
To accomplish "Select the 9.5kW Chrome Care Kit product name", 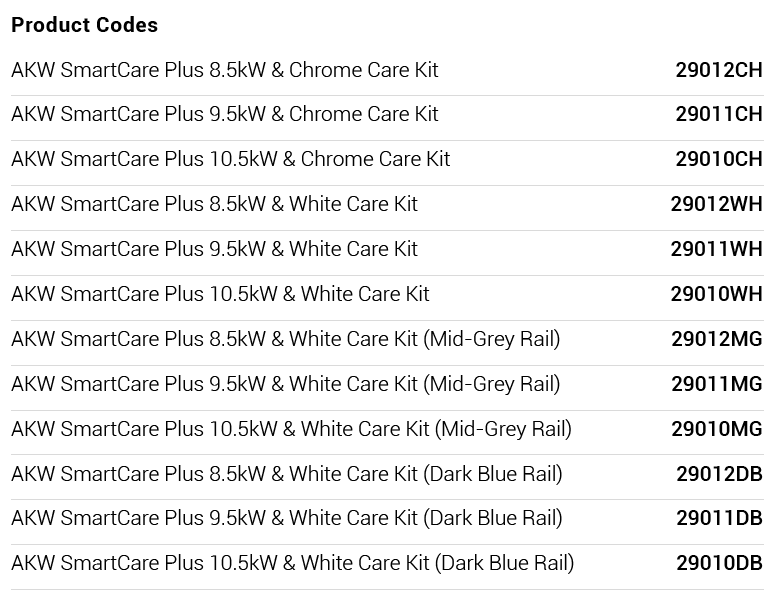I will click(224, 114).
